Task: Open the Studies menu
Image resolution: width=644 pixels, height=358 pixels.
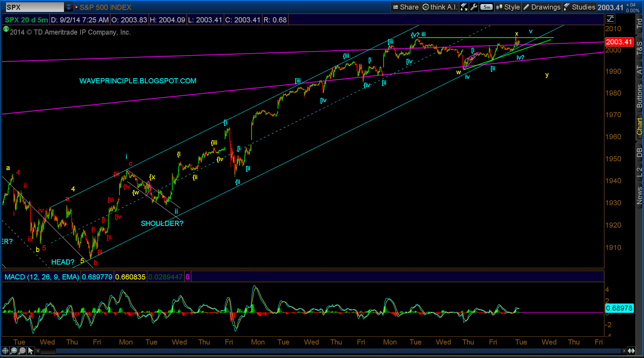Action: [x=579, y=7]
